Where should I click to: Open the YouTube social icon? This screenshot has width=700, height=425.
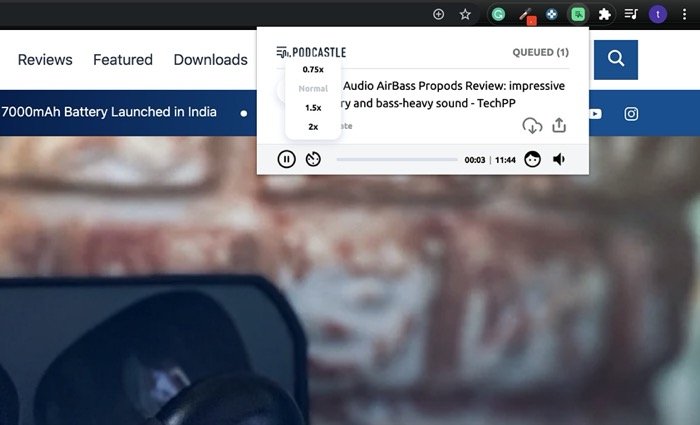click(x=595, y=114)
